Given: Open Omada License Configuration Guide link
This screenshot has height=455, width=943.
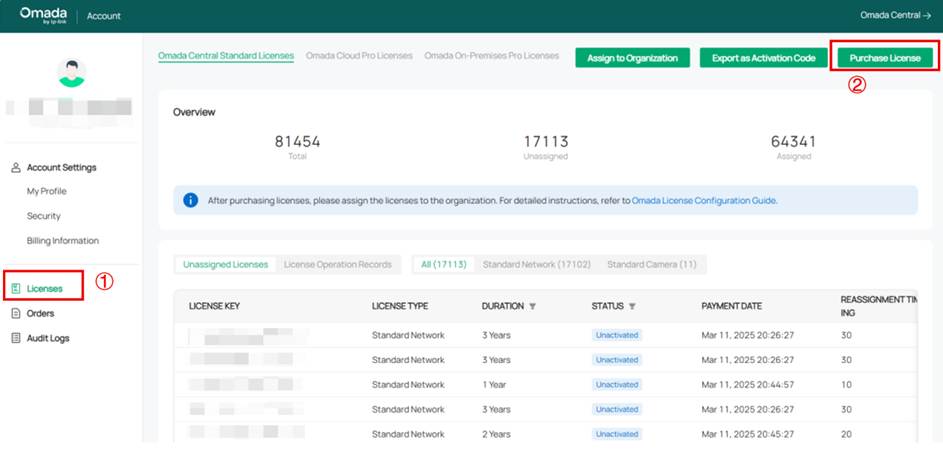Looking at the screenshot, I should tap(704, 201).
